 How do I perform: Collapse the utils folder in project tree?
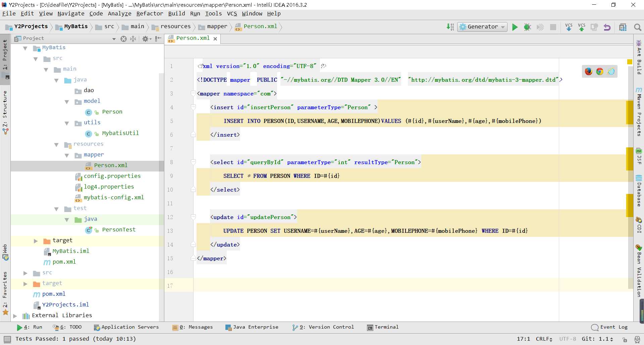point(67,123)
